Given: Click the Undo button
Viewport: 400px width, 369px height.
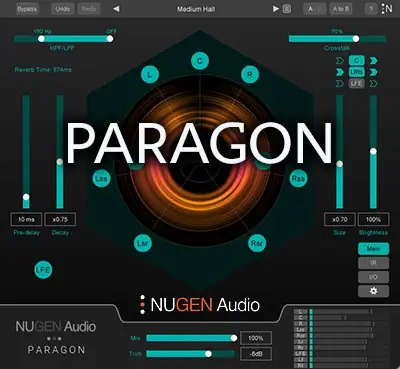Looking at the screenshot, I should point(63,9).
